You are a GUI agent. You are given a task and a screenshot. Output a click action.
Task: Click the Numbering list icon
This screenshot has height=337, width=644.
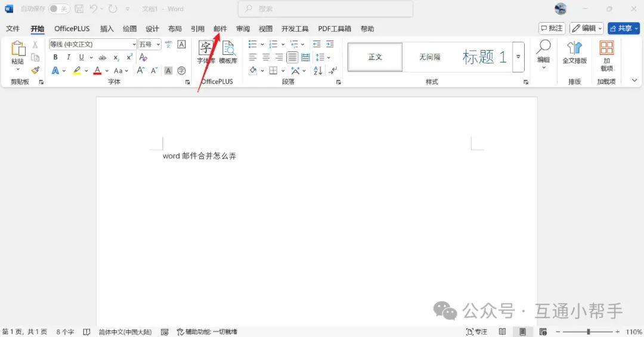pyautogui.click(x=273, y=44)
